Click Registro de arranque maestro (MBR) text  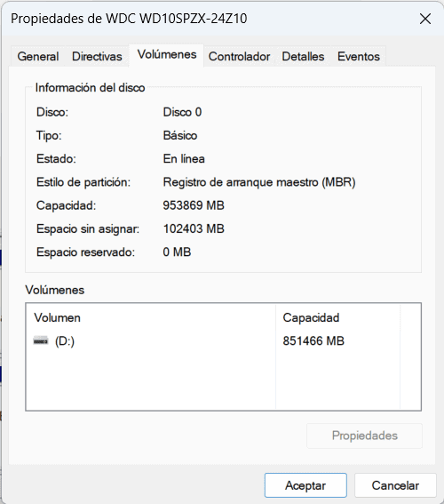pos(259,182)
